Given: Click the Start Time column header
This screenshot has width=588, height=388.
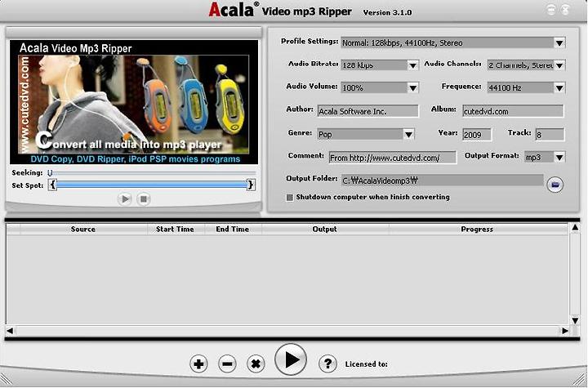Looking at the screenshot, I should [x=175, y=229].
